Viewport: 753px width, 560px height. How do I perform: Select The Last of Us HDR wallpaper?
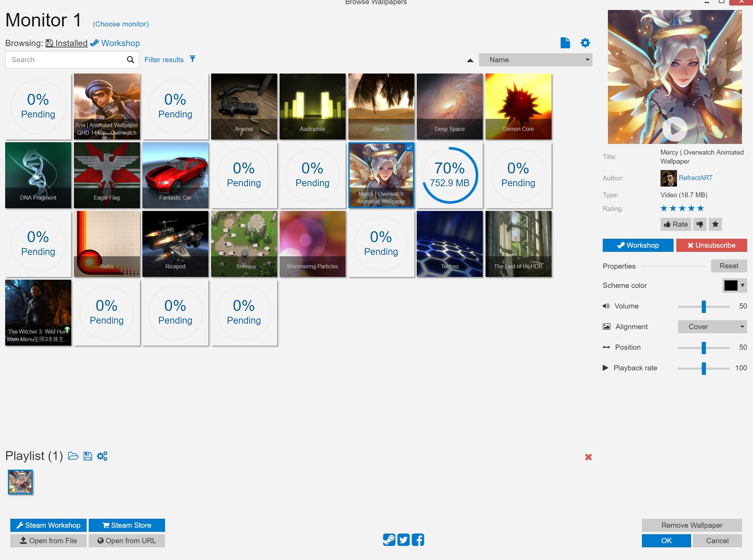pos(518,244)
